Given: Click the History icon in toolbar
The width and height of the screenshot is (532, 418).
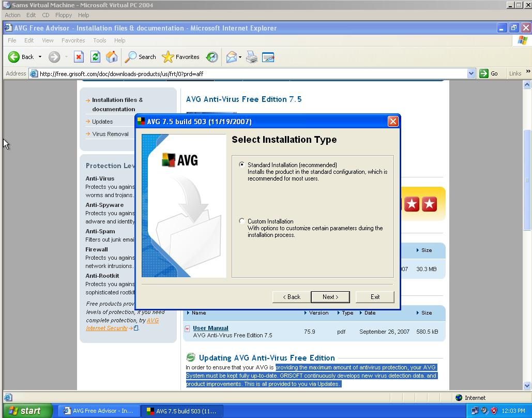Looking at the screenshot, I should coord(212,57).
